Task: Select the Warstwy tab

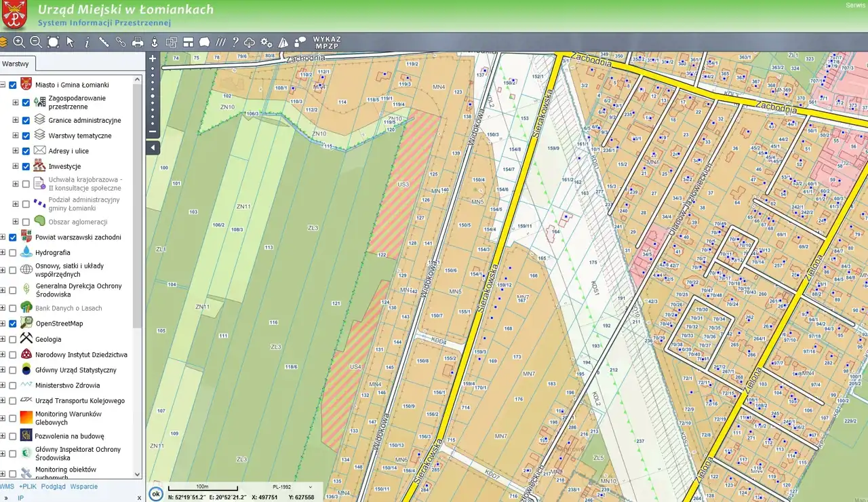Action: 16,64
